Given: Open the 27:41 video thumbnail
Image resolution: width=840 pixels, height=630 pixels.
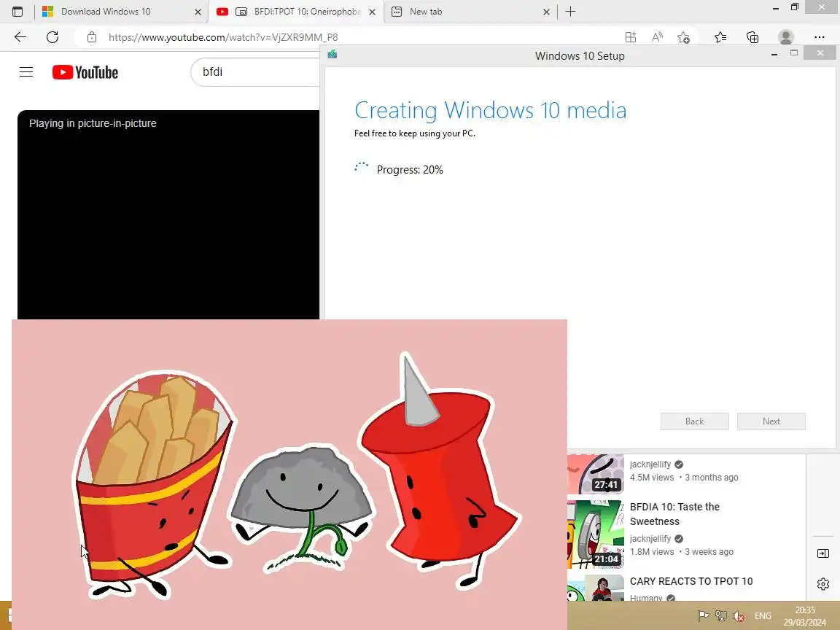Looking at the screenshot, I should click(x=596, y=474).
